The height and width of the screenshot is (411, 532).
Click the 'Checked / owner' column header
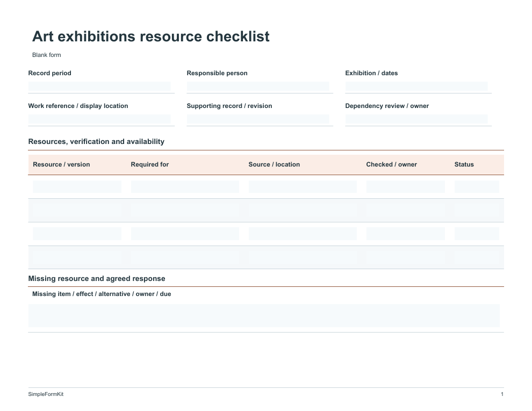[x=392, y=164]
